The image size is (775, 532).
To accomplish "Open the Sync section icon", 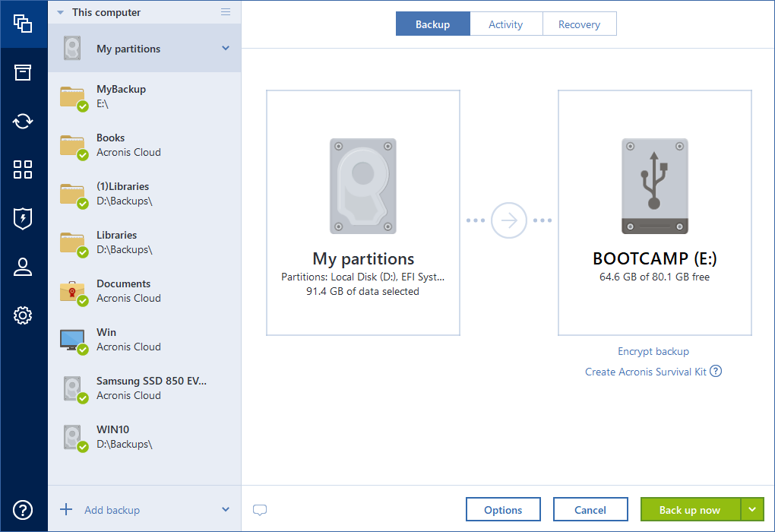I will [23, 121].
